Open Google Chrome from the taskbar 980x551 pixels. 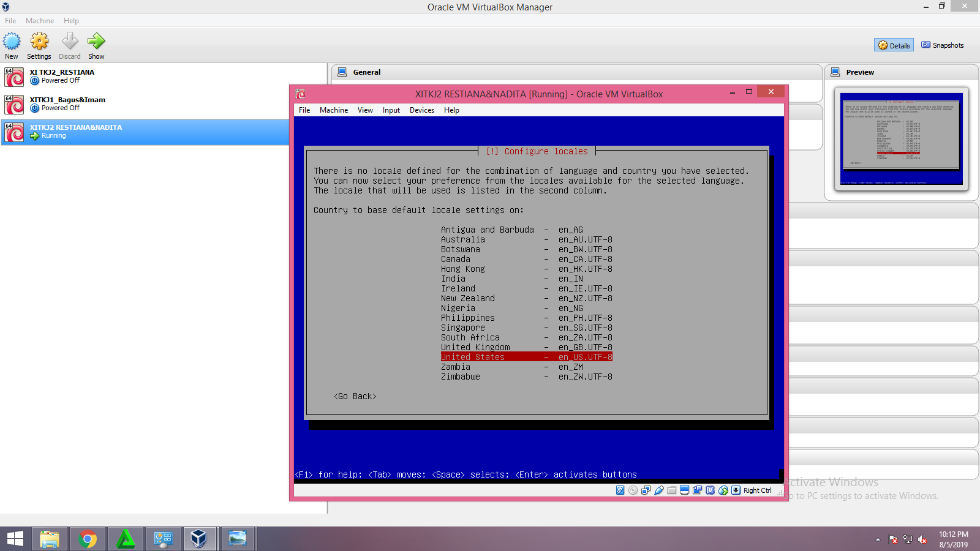pos(88,539)
